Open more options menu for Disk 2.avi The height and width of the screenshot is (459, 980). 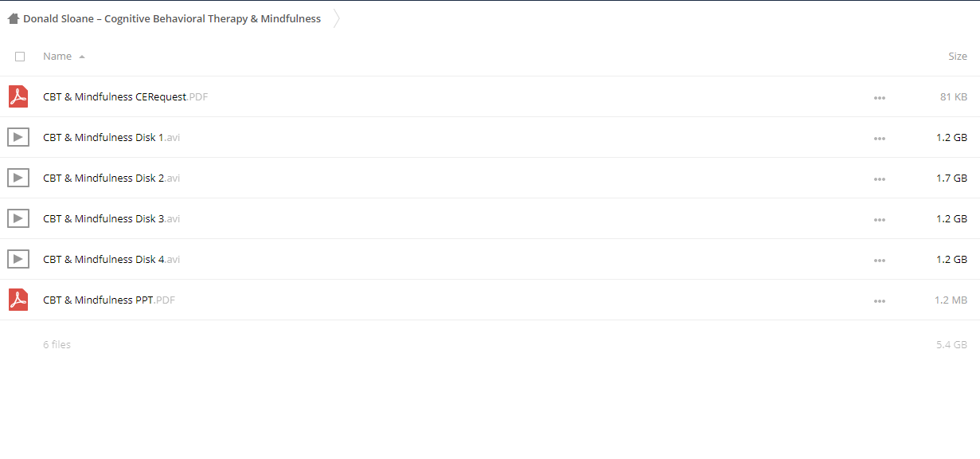point(879,179)
